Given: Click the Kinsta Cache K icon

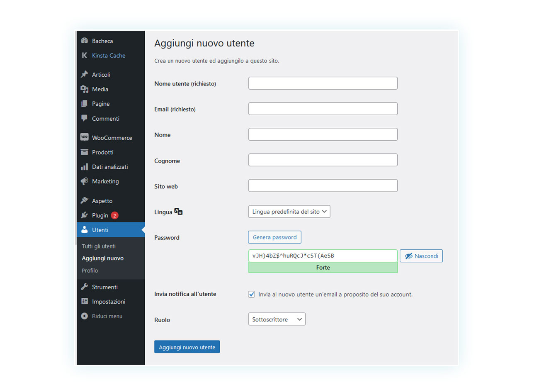Looking at the screenshot, I should click(85, 55).
